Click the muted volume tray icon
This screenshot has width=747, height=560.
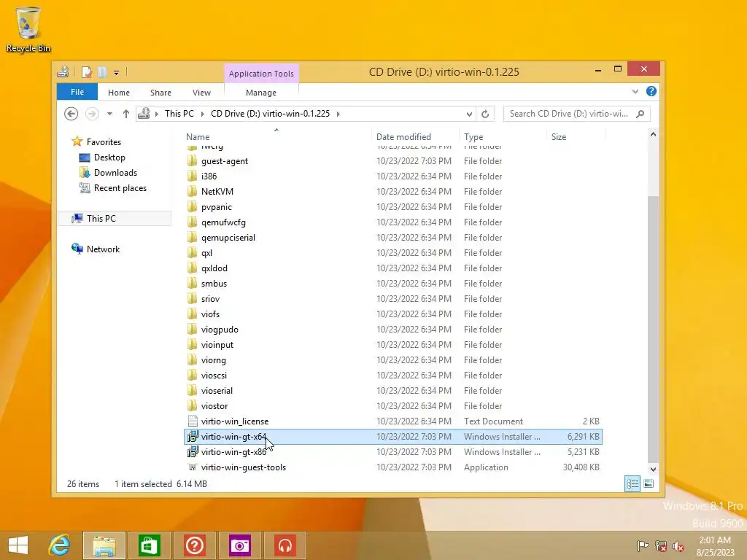coord(678,546)
